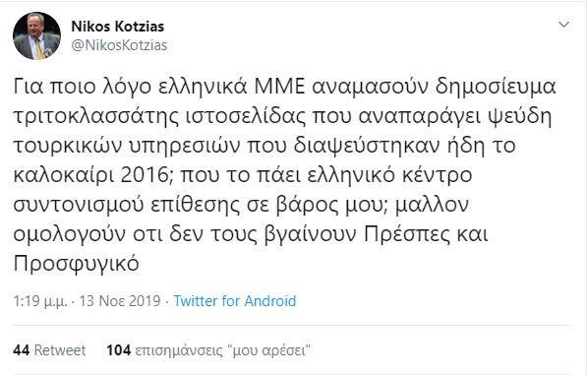Expand the tweet options chevron arrow
Image resolution: width=588 pixels, height=375 pixels.
click(x=564, y=25)
